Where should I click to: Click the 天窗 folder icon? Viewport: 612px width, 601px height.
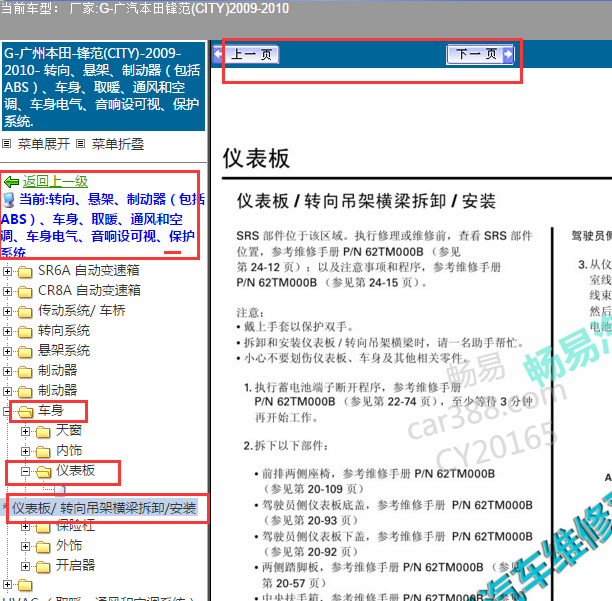[43, 432]
